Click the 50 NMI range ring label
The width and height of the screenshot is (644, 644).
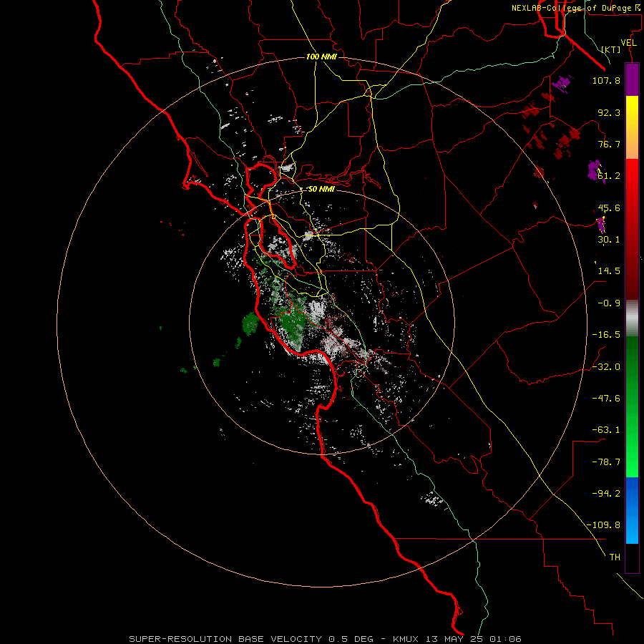[321, 189]
